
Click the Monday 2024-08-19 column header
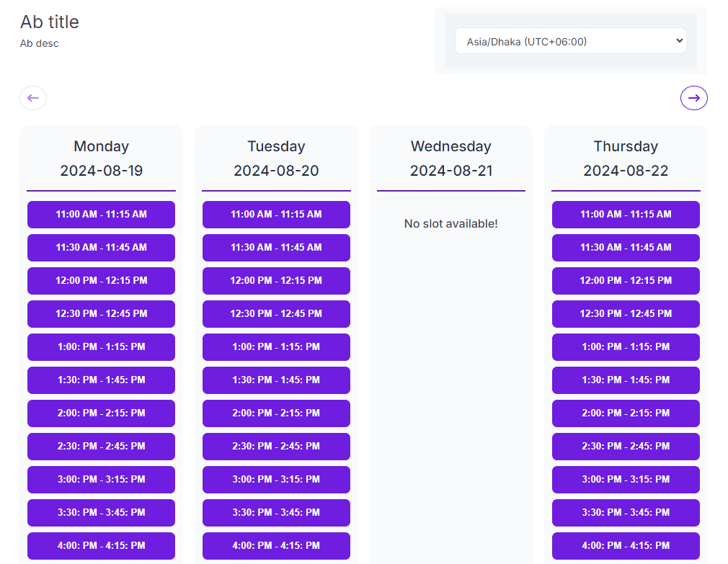pos(101,158)
